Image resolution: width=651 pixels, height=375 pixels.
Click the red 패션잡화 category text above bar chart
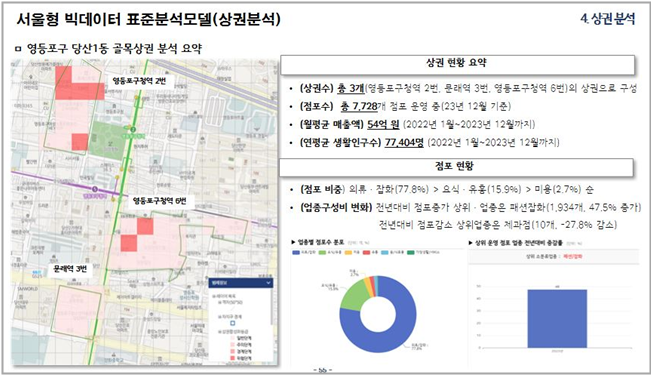[573, 257]
